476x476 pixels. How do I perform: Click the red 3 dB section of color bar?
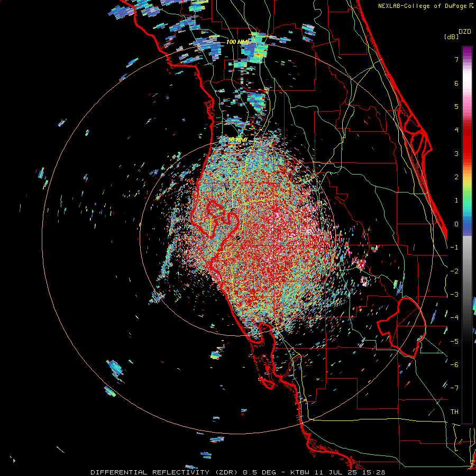click(x=467, y=149)
